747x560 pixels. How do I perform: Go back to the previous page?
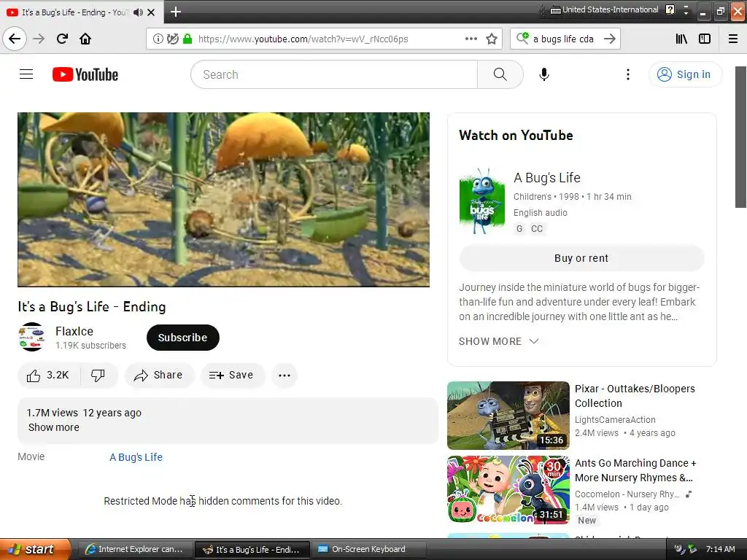coord(15,39)
